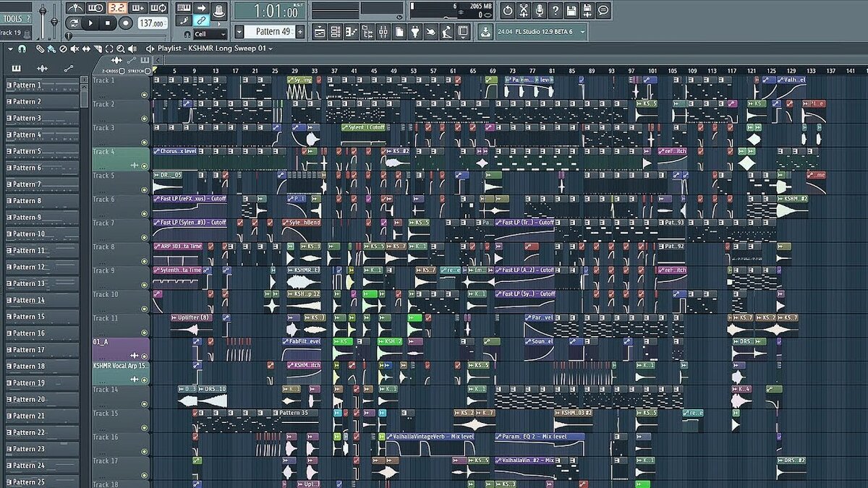Open the plugin picker plug icon
The image size is (868, 488).
415,32
